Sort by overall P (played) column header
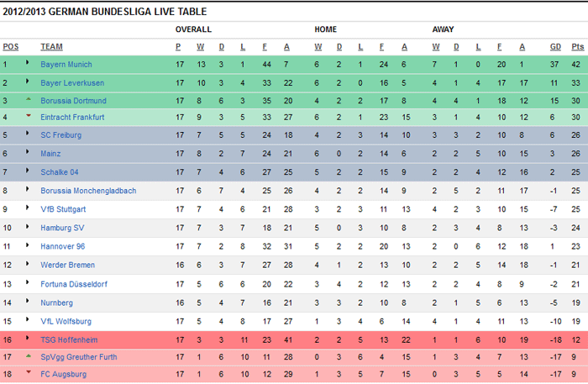588x384 pixels. tap(178, 47)
